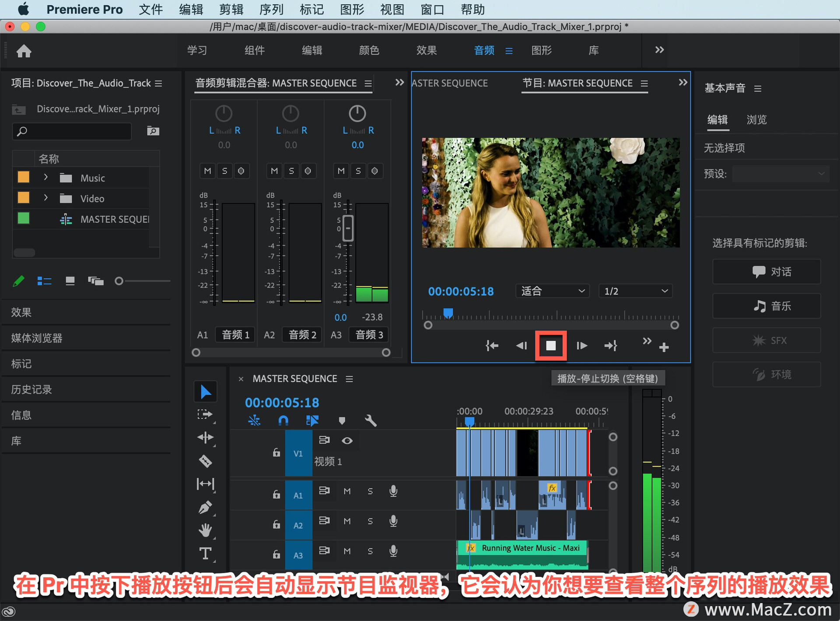The height and width of the screenshot is (621, 840).
Task: Select the Hand tool
Action: (x=205, y=530)
